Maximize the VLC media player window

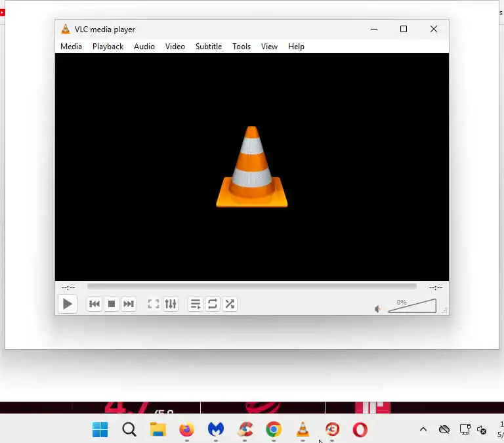click(x=404, y=29)
